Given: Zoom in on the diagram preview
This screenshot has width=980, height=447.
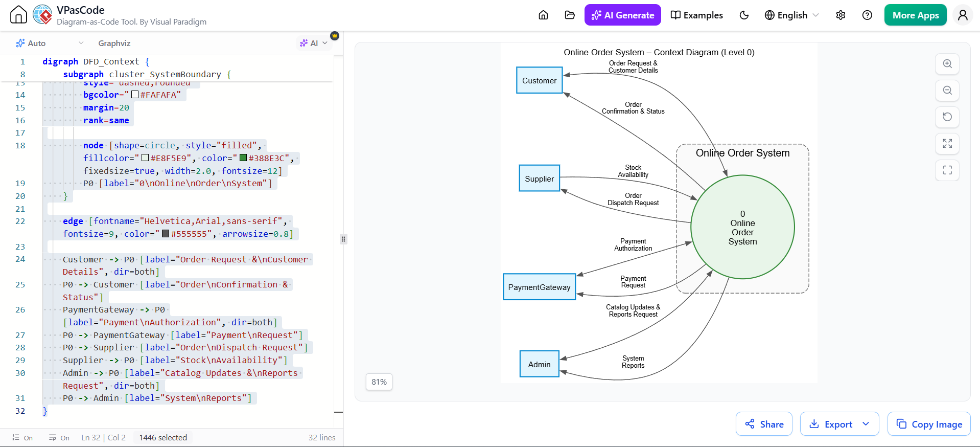Looking at the screenshot, I should point(947,64).
